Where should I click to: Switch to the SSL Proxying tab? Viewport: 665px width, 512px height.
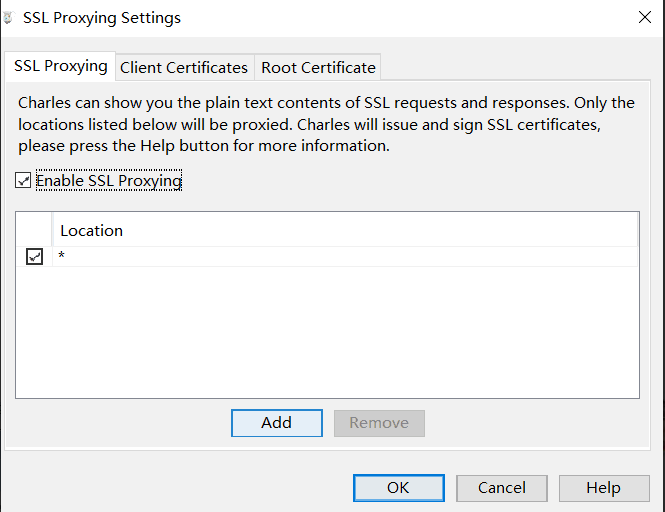[60, 67]
